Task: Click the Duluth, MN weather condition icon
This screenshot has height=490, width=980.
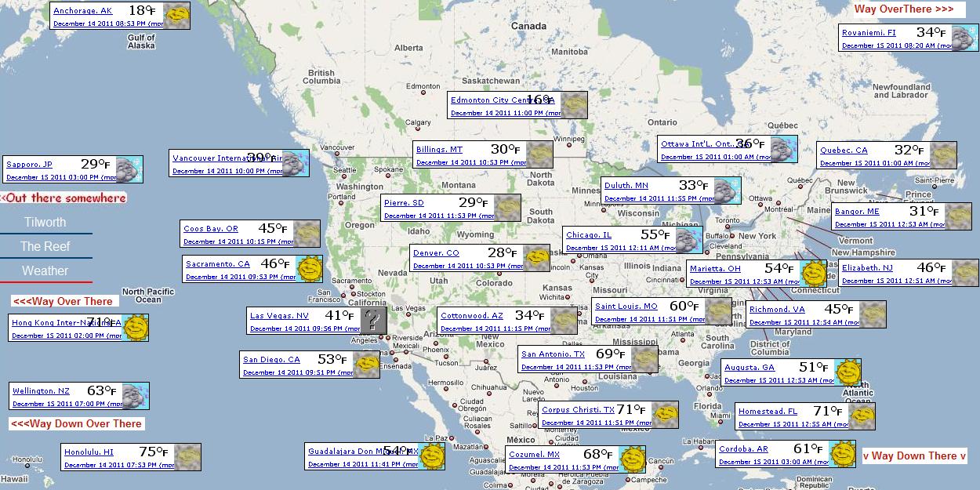Action: [x=728, y=191]
